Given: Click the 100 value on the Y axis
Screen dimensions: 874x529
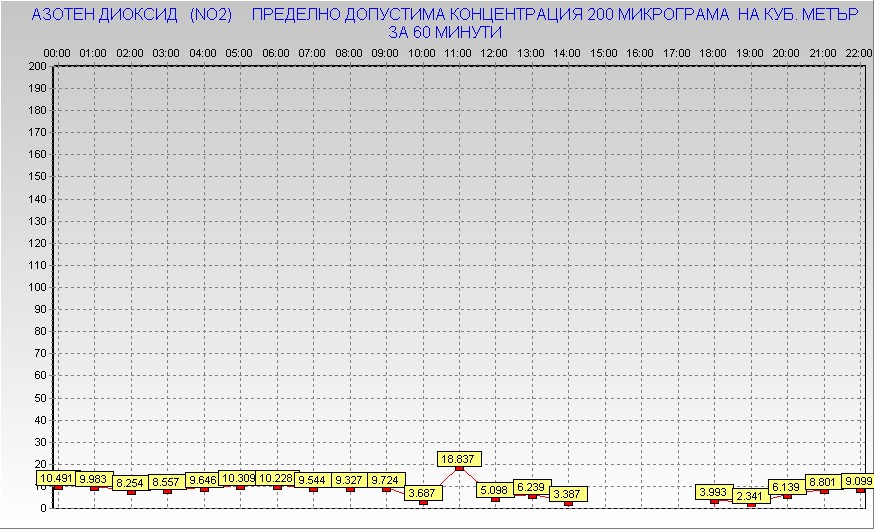Looking at the screenshot, I should (x=38, y=287).
